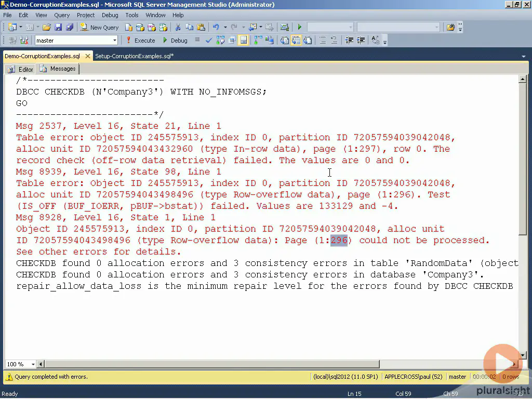Click the Analysis Services XMLA Query icon
The height and width of the screenshot is (399, 532).
(x=163, y=27)
